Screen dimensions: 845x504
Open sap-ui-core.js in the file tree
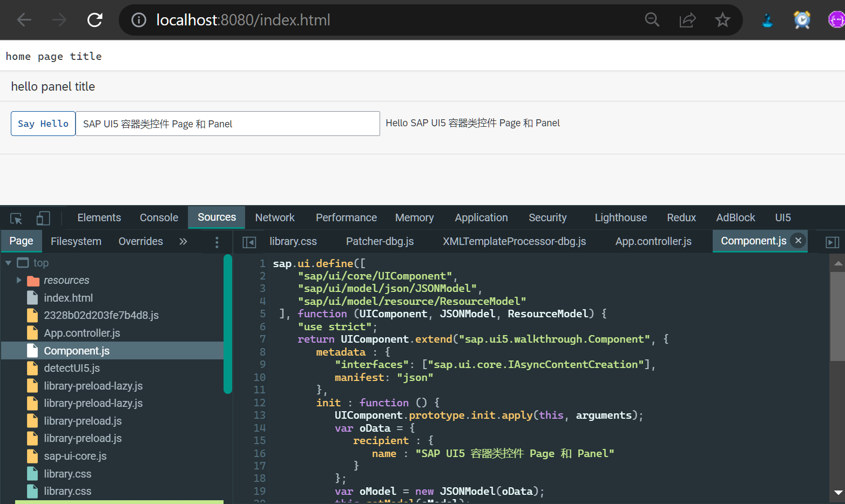point(75,456)
